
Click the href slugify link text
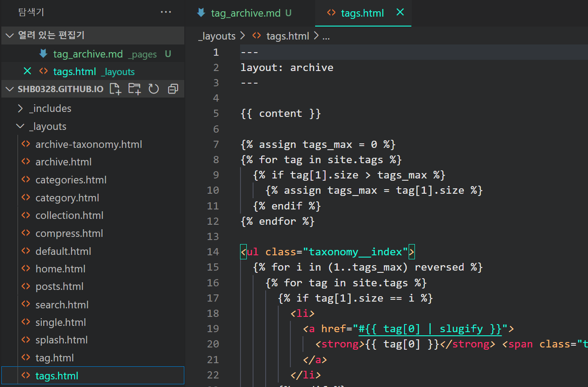(430, 329)
